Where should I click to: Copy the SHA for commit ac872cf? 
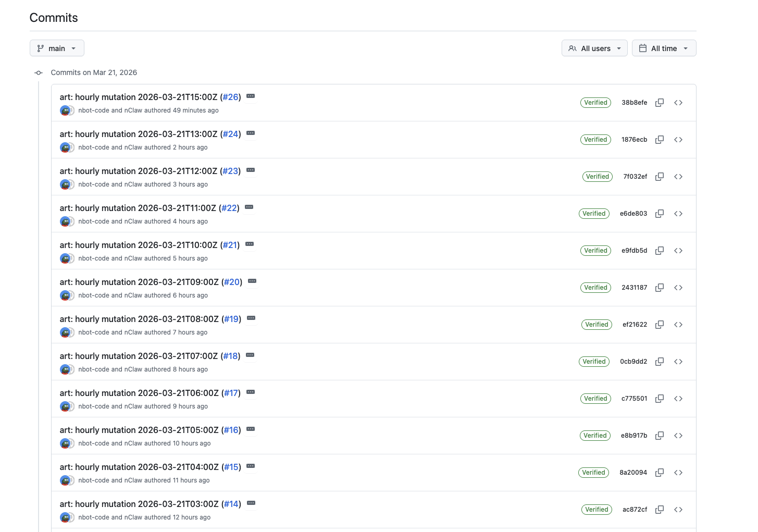click(659, 509)
